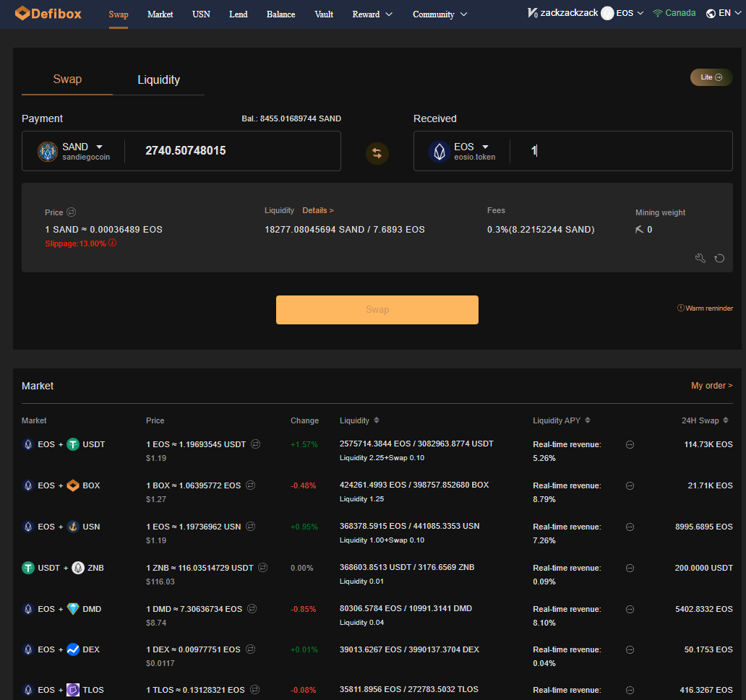Open SAND payment token dropdown
Screen dimensions: 746x700
coord(100,147)
